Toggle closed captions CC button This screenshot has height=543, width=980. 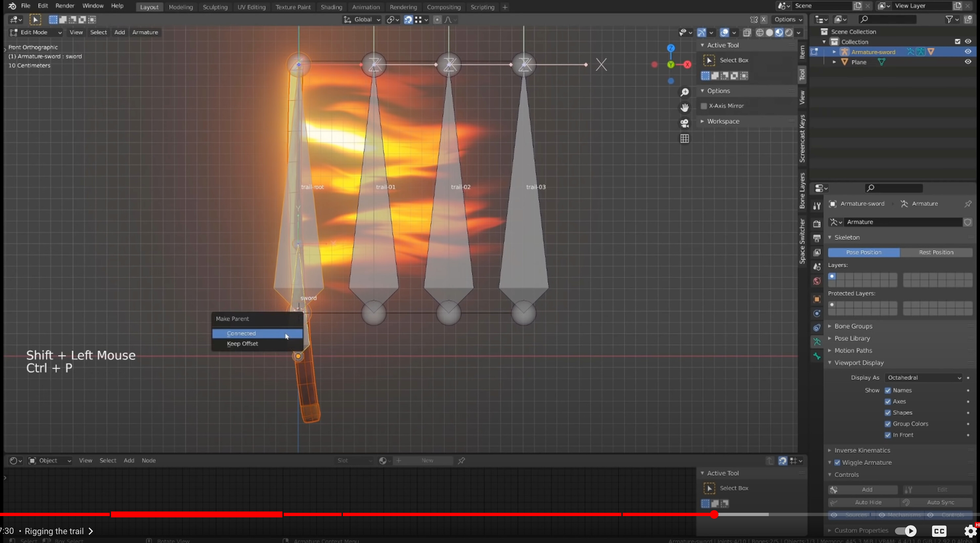point(939,531)
